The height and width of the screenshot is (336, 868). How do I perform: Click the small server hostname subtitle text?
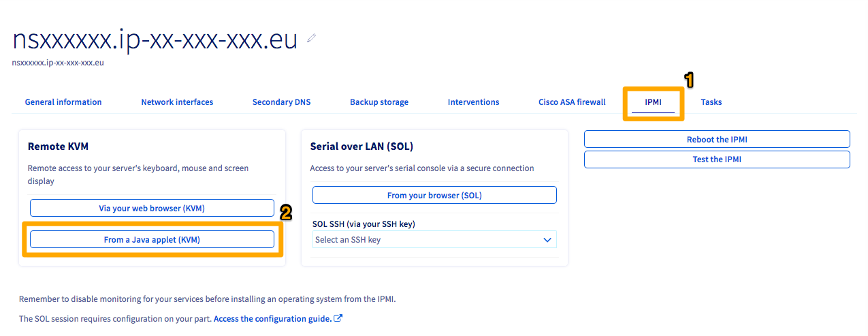57,63
